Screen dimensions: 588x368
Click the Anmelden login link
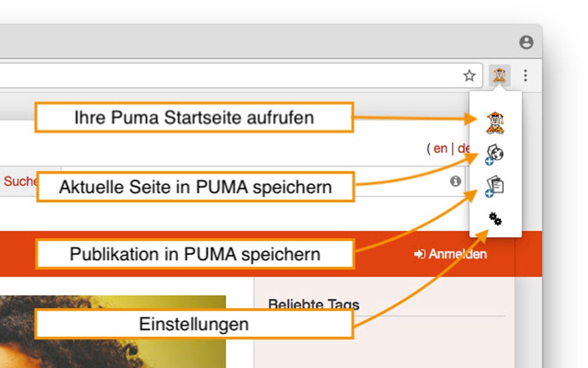(x=451, y=254)
